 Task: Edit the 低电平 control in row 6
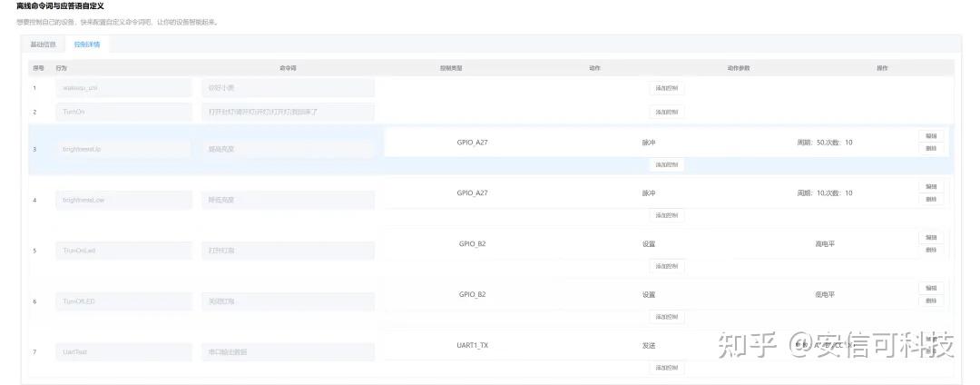[931, 288]
